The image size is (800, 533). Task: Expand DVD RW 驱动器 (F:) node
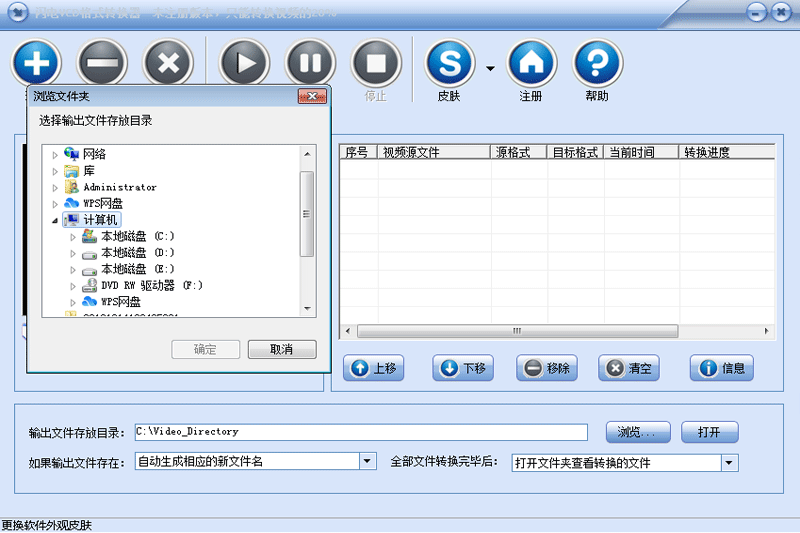point(73,286)
